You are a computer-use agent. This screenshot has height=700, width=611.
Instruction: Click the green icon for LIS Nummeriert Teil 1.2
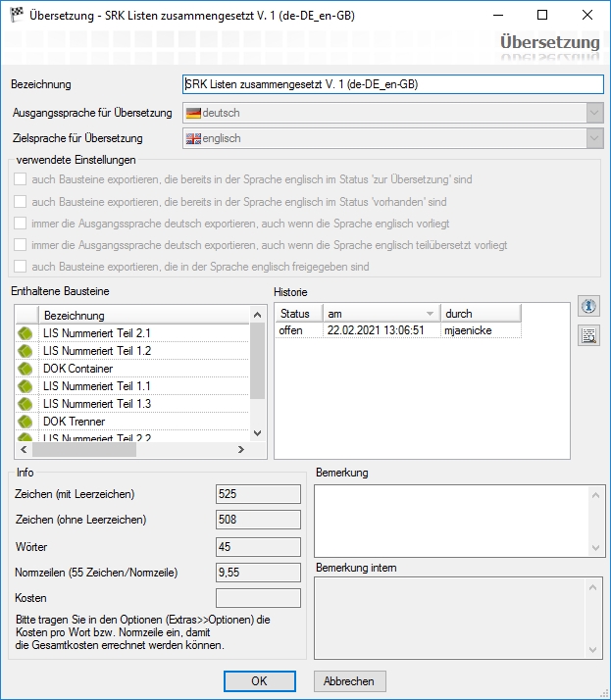[25, 351]
